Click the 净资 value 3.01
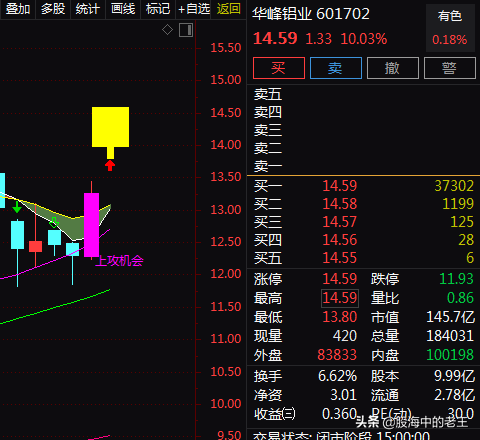 coord(344,395)
